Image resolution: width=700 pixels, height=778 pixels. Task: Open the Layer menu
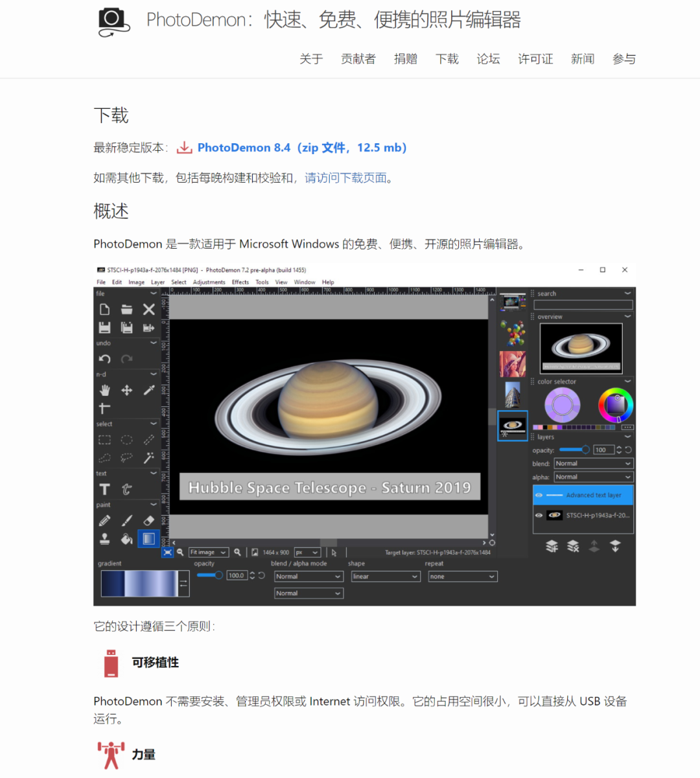158,282
